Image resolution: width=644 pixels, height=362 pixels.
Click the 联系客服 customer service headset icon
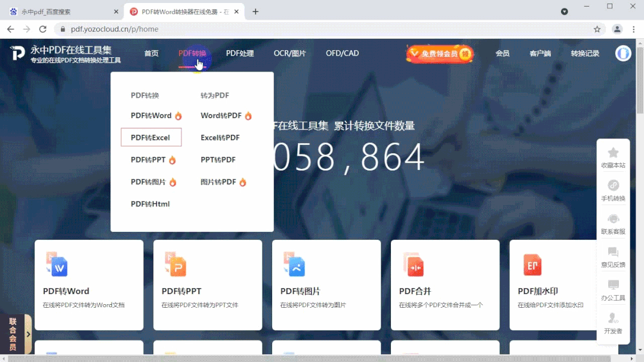click(x=613, y=219)
